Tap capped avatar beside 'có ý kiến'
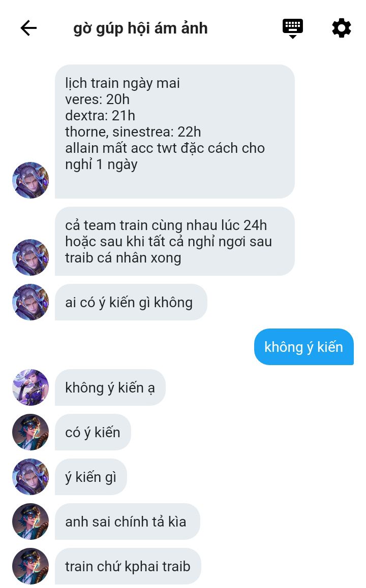This screenshot has width=366, height=588. click(x=30, y=432)
